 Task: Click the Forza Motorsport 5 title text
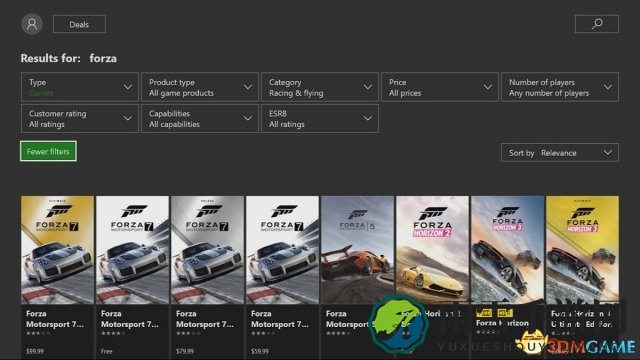coord(349,319)
